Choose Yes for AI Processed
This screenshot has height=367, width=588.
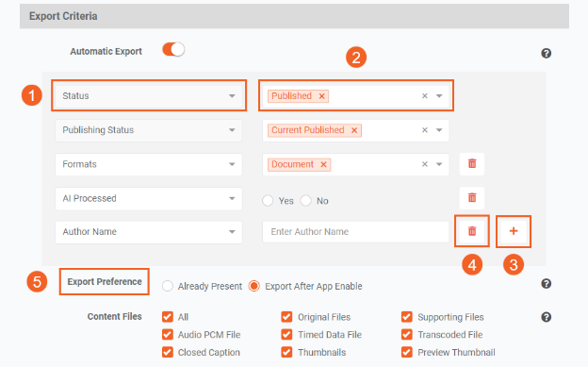[x=268, y=201]
